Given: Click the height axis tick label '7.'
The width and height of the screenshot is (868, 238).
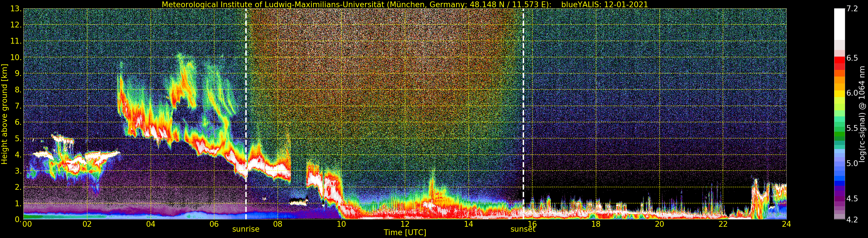Looking at the screenshot, I should (x=18, y=106).
